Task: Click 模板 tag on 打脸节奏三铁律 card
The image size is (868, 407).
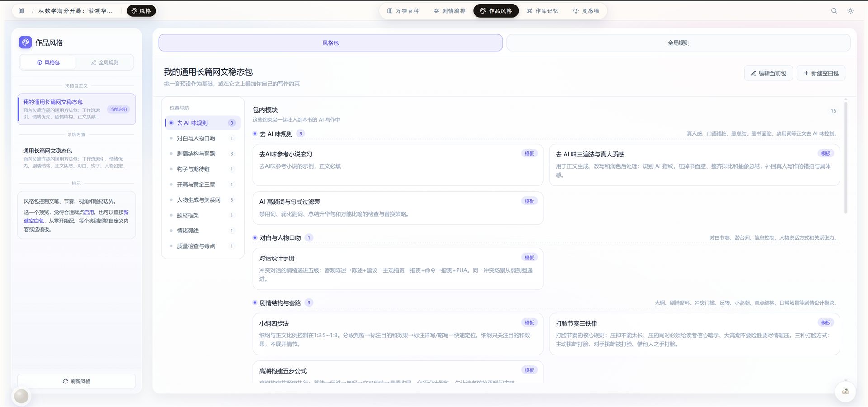Action: click(826, 323)
